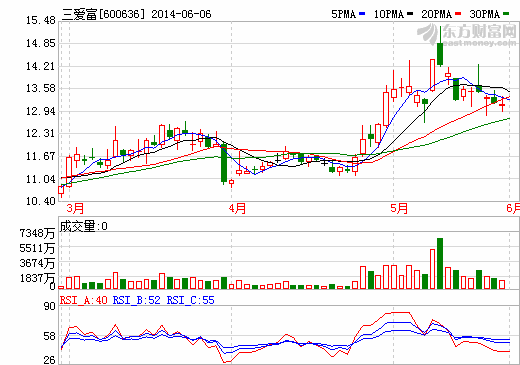Click the 10PMA black legend swatch
This screenshot has height=365, width=520.
[x=410, y=14]
